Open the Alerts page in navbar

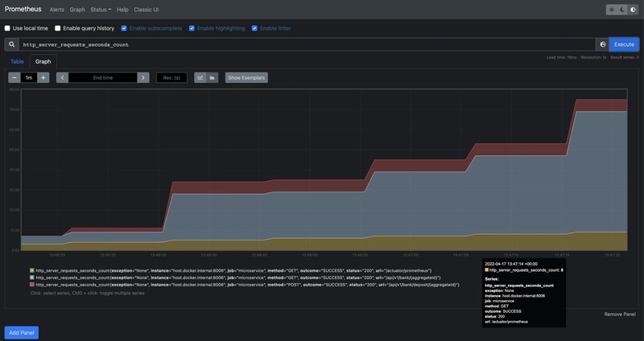tap(57, 10)
